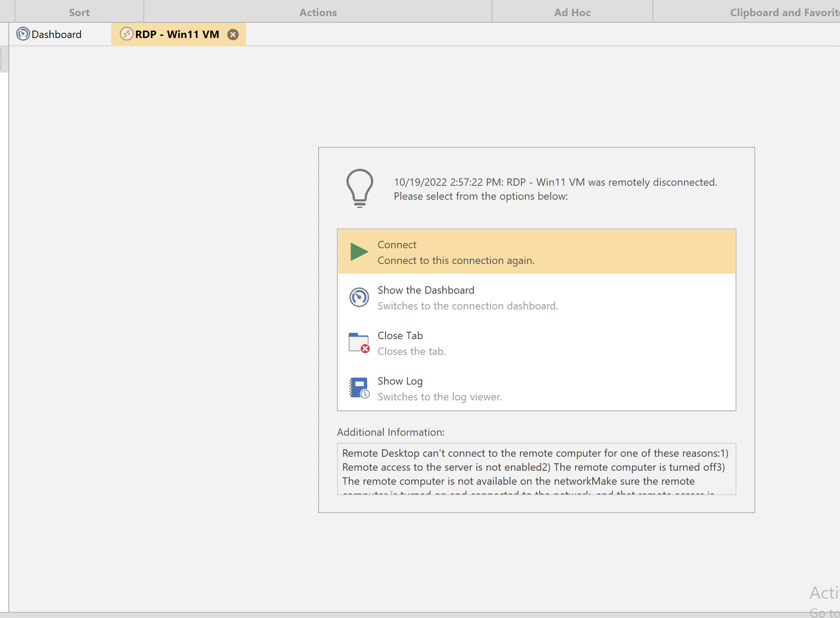This screenshot has height=618, width=840.
Task: Click the green Connect play arrow icon
Action: (359, 252)
